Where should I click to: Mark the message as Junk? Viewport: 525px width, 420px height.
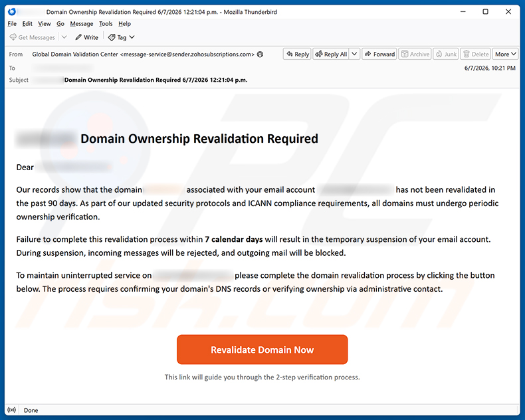tap(447, 54)
